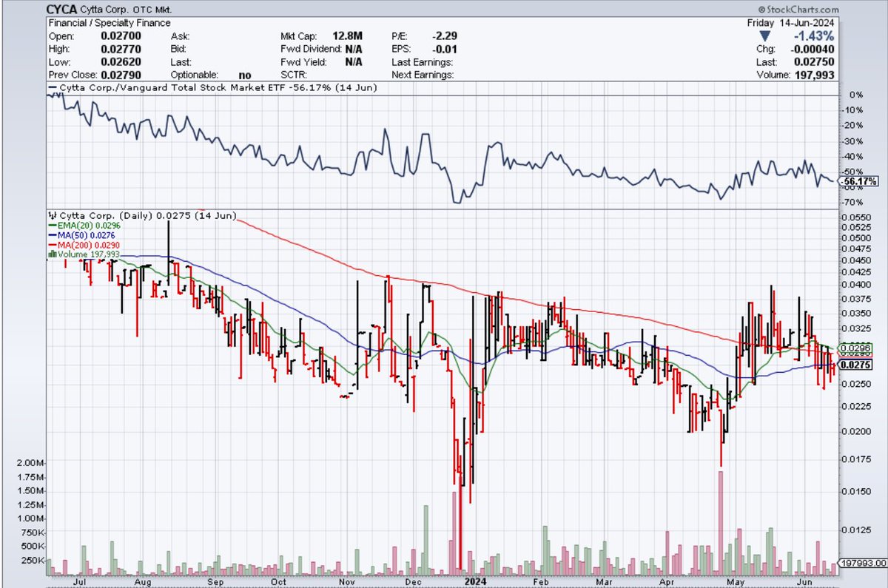Click the blue downward triangle change indicator
The width and height of the screenshot is (888, 588).
pos(766,35)
